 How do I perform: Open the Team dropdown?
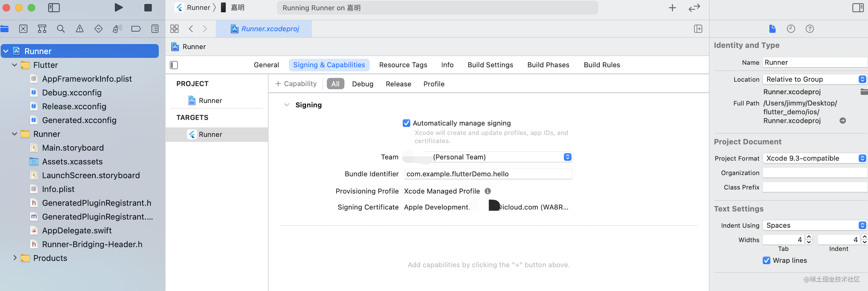point(488,157)
